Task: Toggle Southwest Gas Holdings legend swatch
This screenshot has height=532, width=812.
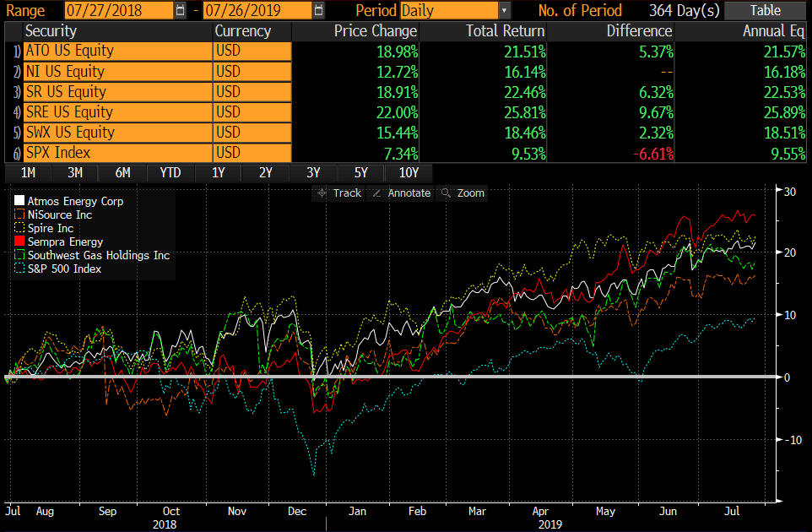Action: point(19,254)
